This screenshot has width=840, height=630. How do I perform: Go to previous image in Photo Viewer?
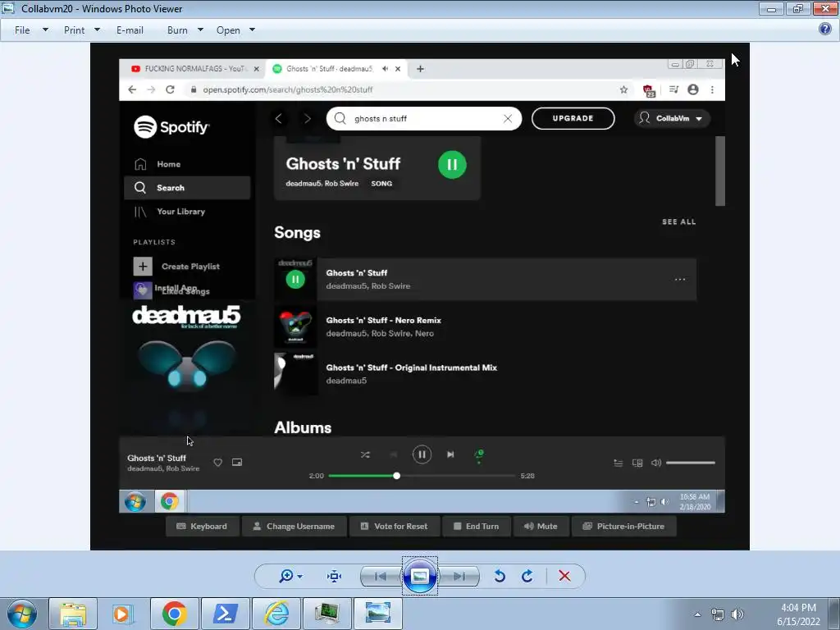pyautogui.click(x=381, y=576)
